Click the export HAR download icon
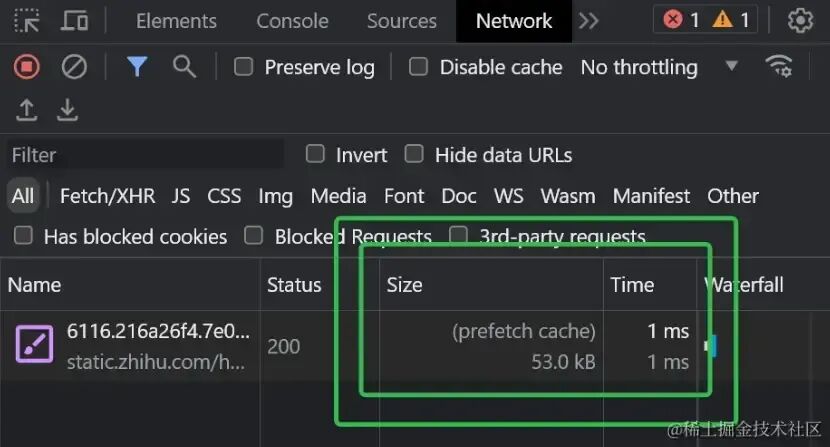The width and height of the screenshot is (830, 447). (67, 110)
